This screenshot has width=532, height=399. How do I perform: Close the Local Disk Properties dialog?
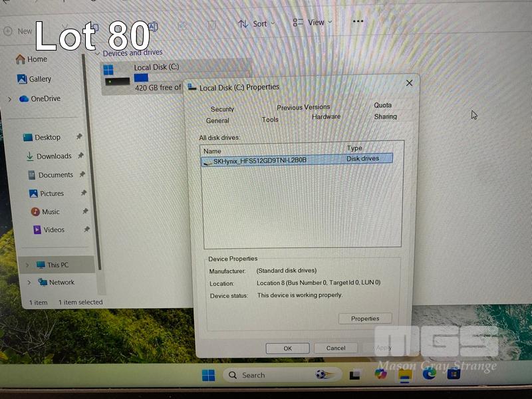tap(409, 82)
